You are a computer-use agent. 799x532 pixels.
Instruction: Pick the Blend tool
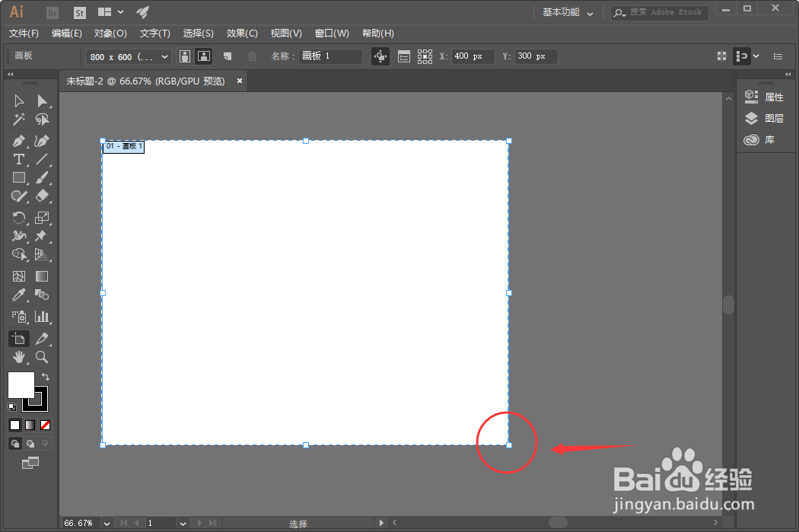pyautogui.click(x=42, y=295)
